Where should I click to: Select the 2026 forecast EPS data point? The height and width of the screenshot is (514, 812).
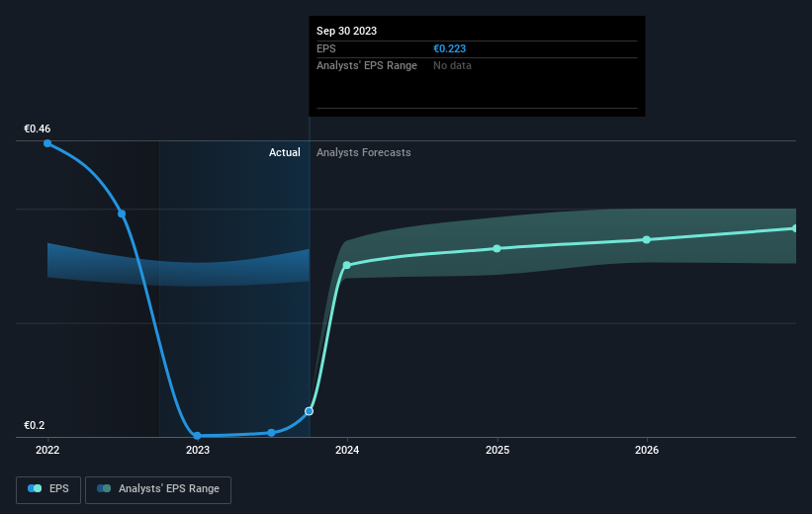[x=647, y=239]
